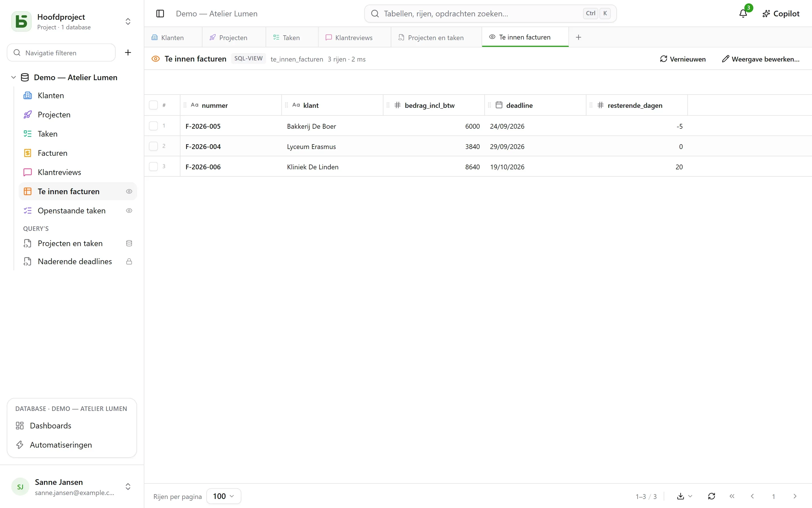
Task: Click the resterende_dagen column header
Action: tap(637, 105)
